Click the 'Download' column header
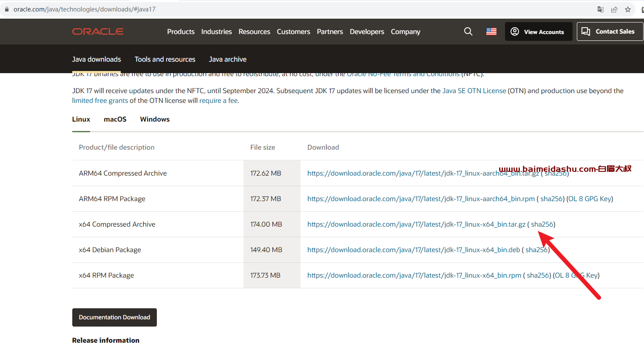The image size is (644, 344). pyautogui.click(x=323, y=147)
